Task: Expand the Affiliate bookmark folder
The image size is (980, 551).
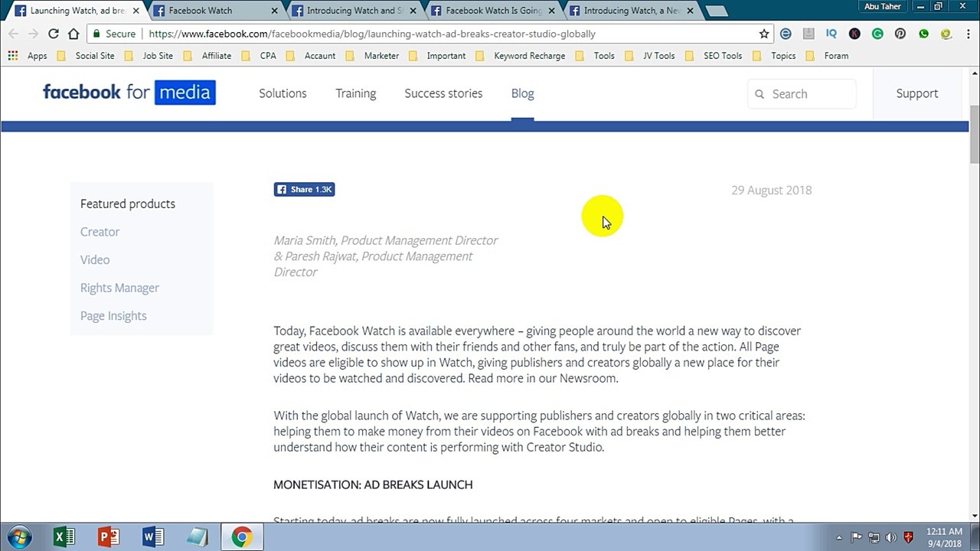Action: click(x=207, y=56)
